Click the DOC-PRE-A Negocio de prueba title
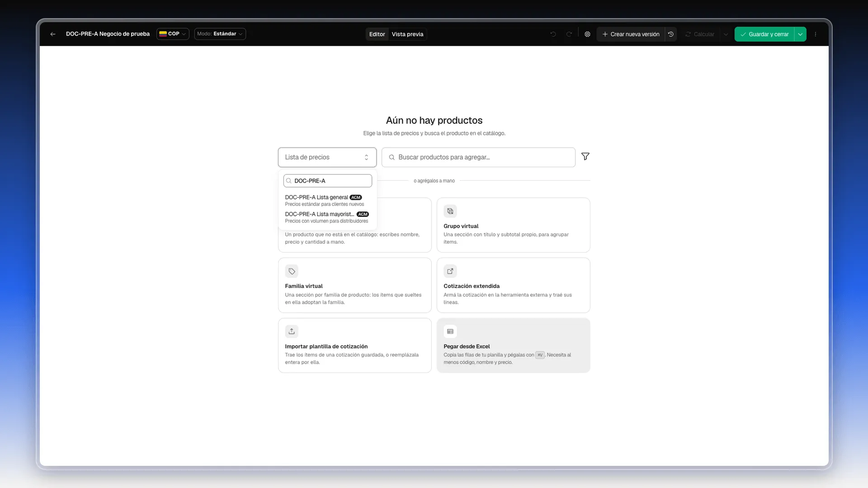868x488 pixels. pyautogui.click(x=108, y=34)
